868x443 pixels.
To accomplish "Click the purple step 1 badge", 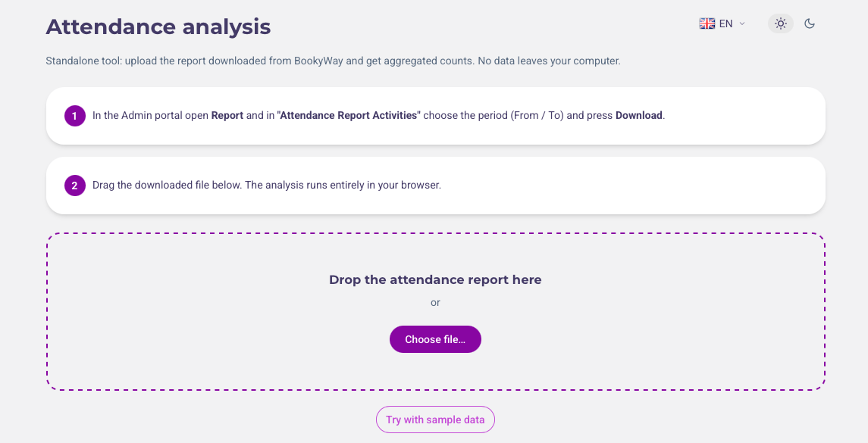I will click(75, 116).
